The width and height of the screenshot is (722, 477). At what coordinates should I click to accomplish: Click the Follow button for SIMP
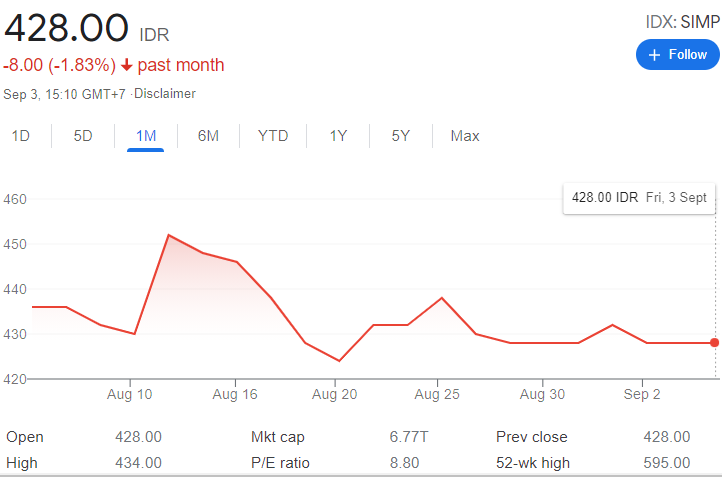tap(678, 55)
